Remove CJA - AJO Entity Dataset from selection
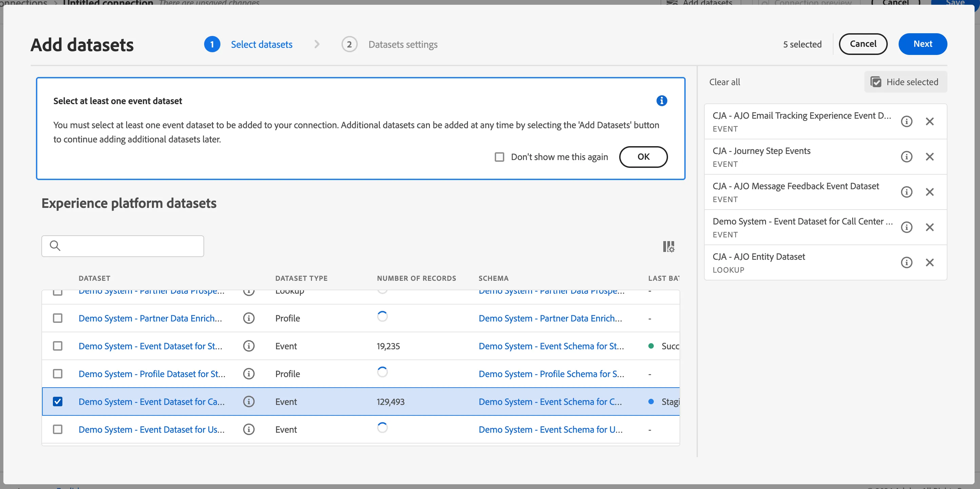The width and height of the screenshot is (980, 489). (930, 262)
